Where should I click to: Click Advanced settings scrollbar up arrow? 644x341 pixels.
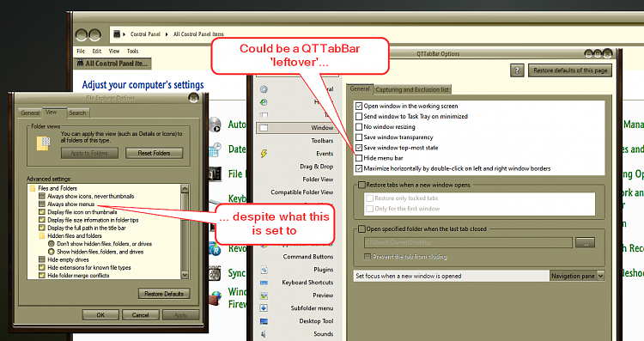(185, 189)
